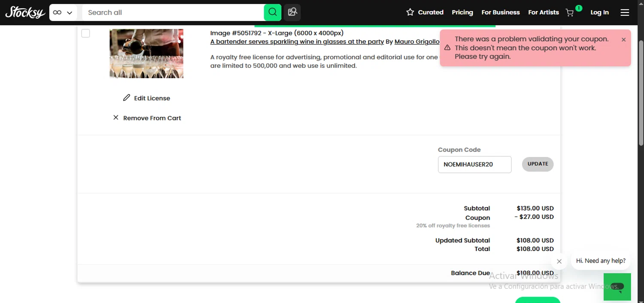
Task: Select the Updated Subtotal label
Action: tap(462, 240)
